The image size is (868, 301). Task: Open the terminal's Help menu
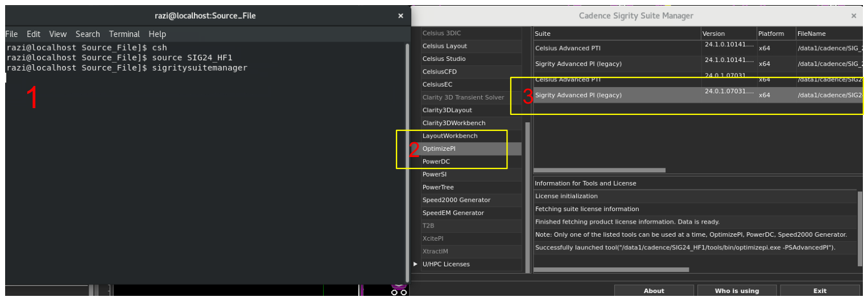[x=157, y=34]
